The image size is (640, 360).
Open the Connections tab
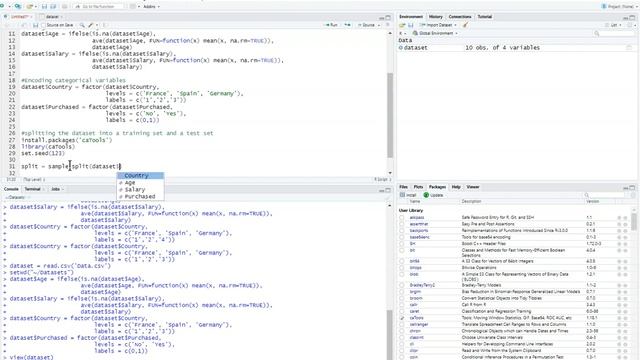(x=460, y=17)
